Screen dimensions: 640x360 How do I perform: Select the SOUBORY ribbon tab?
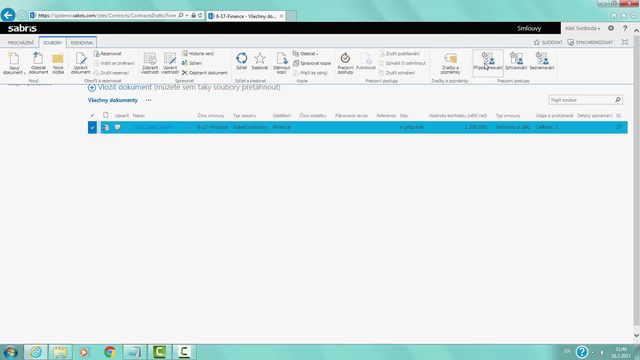pyautogui.click(x=53, y=42)
